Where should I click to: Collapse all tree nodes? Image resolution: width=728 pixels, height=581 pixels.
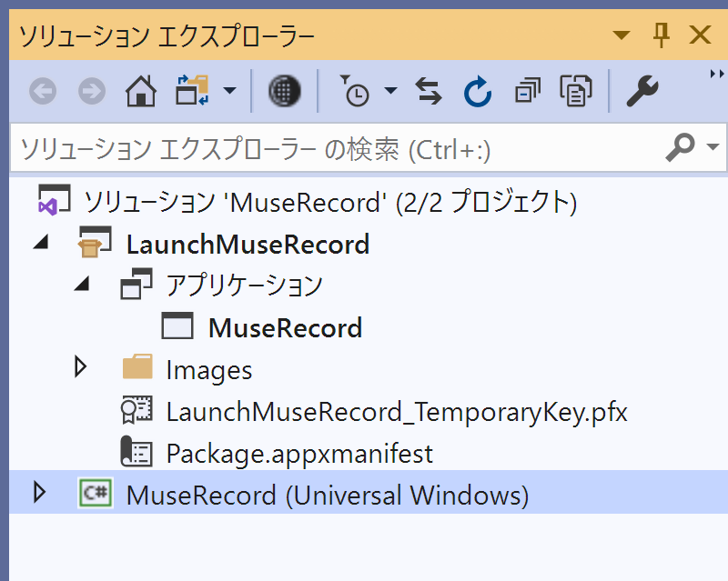[x=528, y=91]
